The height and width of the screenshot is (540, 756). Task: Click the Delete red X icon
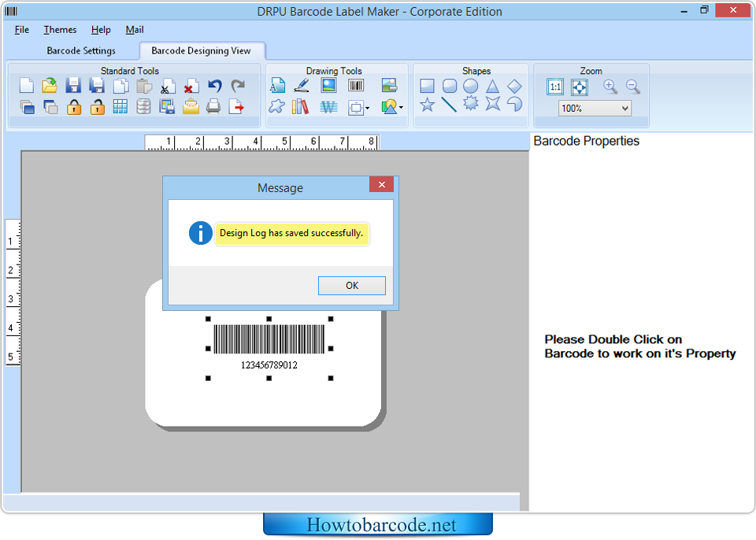coord(191,86)
